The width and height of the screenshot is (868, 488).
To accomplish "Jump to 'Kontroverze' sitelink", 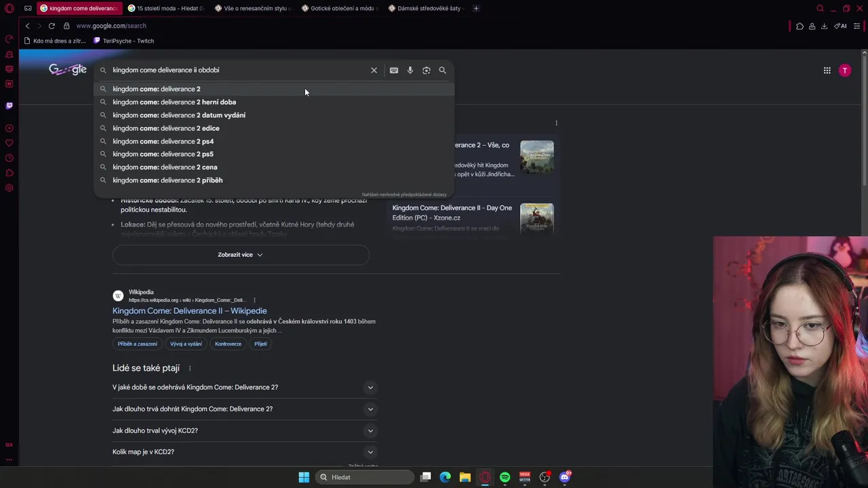I will [229, 344].
